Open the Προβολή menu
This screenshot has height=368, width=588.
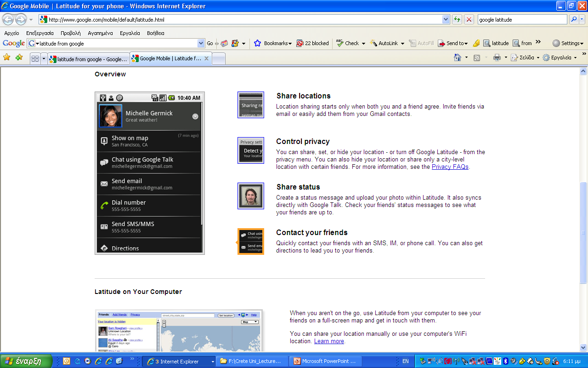(x=71, y=33)
